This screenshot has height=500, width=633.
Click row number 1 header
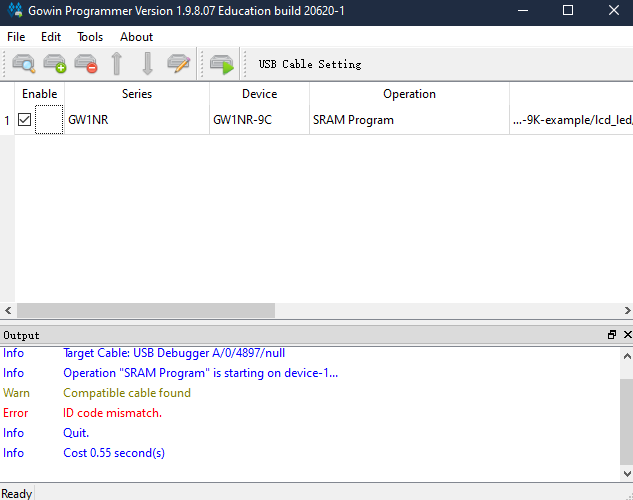(7, 120)
